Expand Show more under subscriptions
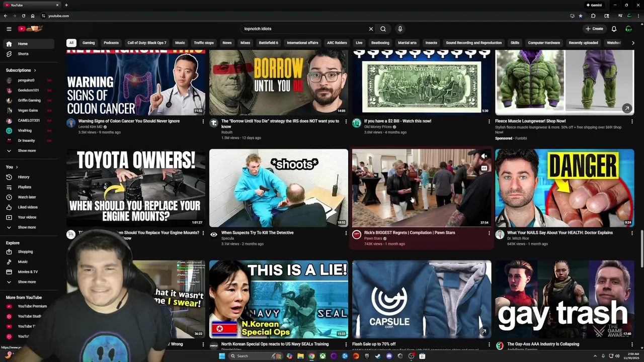 coord(29,150)
